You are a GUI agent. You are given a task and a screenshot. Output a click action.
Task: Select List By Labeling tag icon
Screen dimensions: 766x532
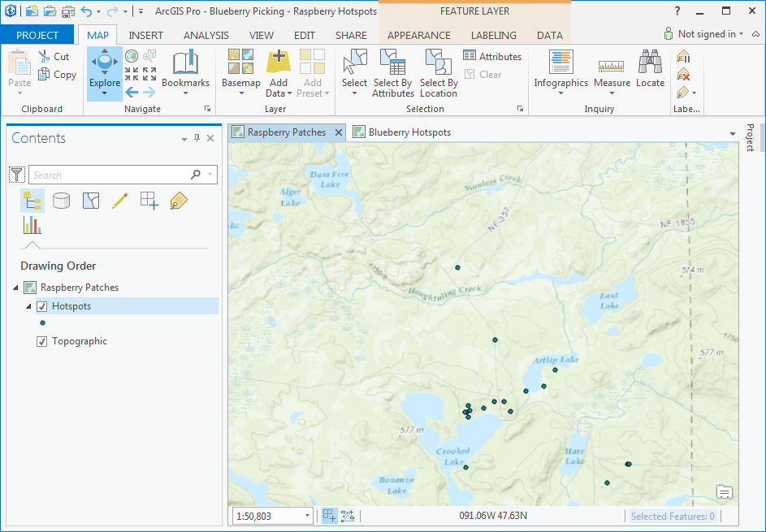click(x=179, y=201)
